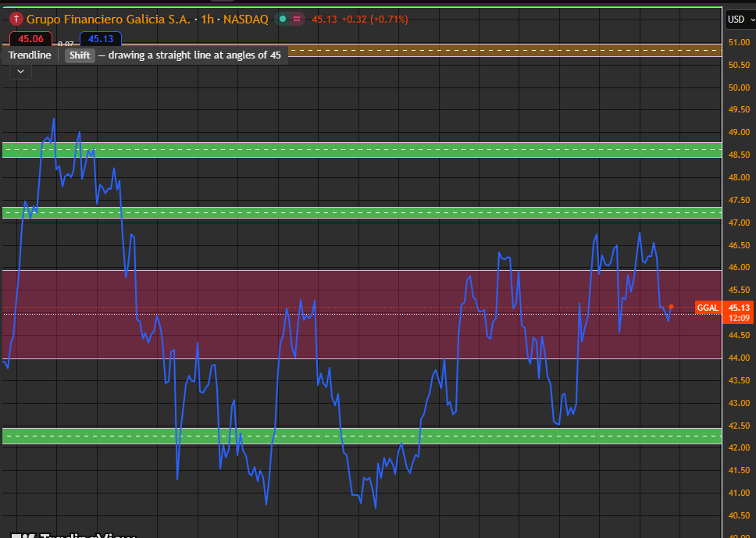Select the green horizontal band near 48.50
The width and height of the screenshot is (756, 538).
pyautogui.click(x=362, y=150)
